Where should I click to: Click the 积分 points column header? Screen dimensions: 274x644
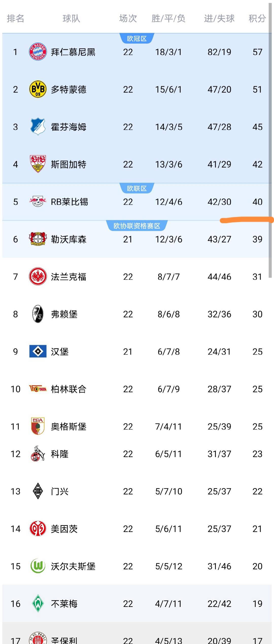click(x=257, y=19)
